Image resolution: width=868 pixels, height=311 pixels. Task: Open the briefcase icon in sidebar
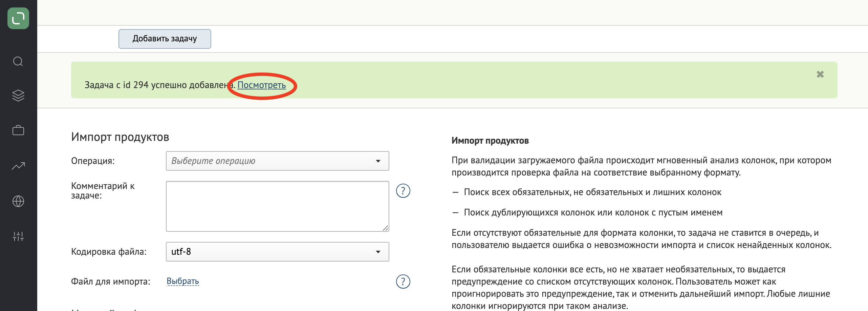click(x=18, y=130)
